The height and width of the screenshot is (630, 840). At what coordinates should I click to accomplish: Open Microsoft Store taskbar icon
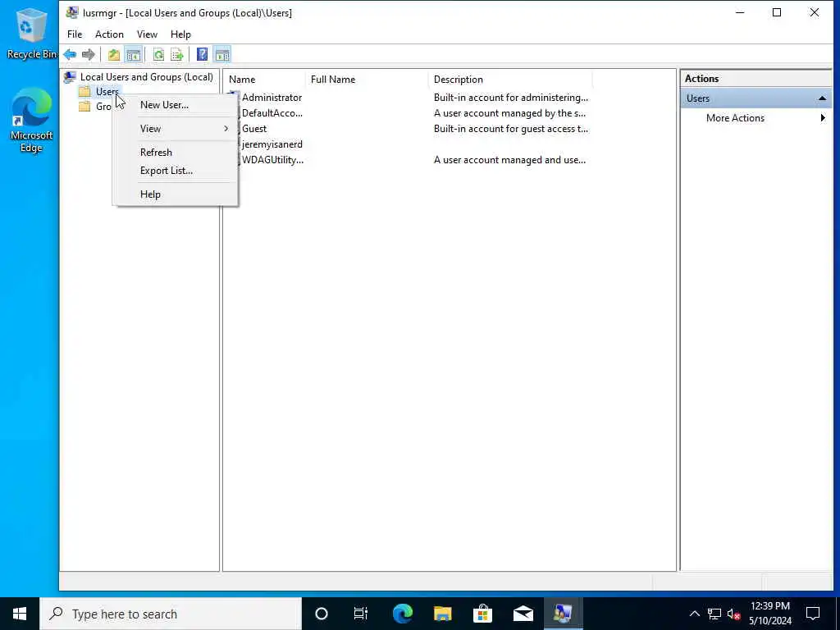tap(482, 614)
